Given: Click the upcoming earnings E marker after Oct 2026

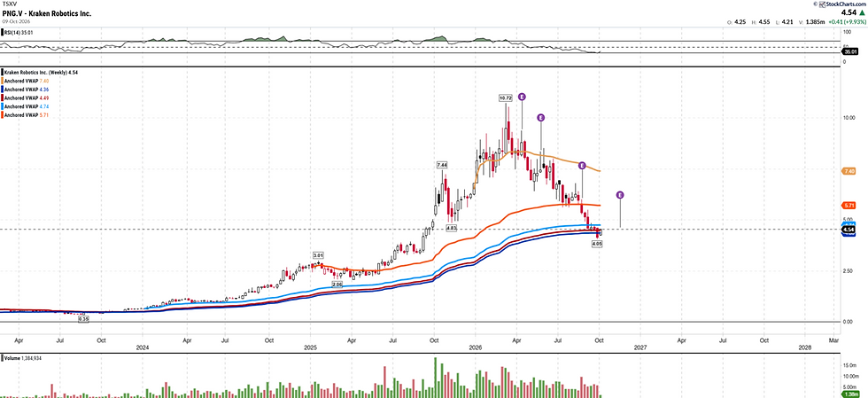Looking at the screenshot, I should pyautogui.click(x=620, y=195).
